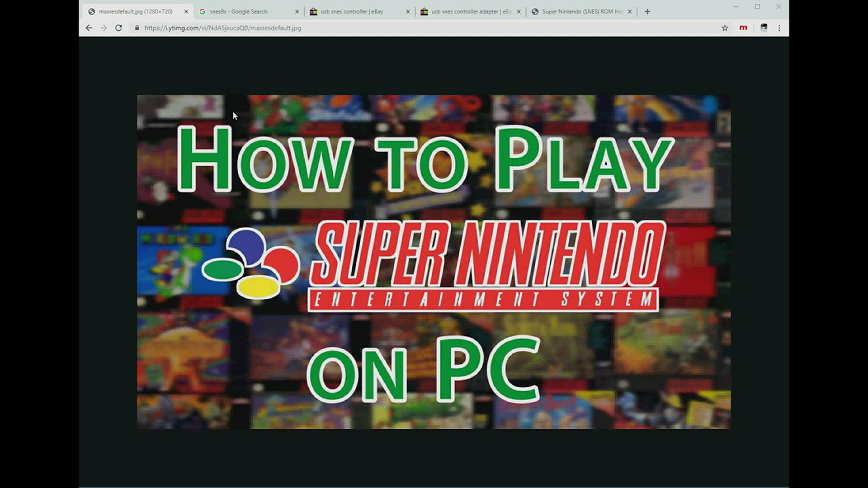
Task: Minimize the Chrome window
Action: [x=736, y=7]
